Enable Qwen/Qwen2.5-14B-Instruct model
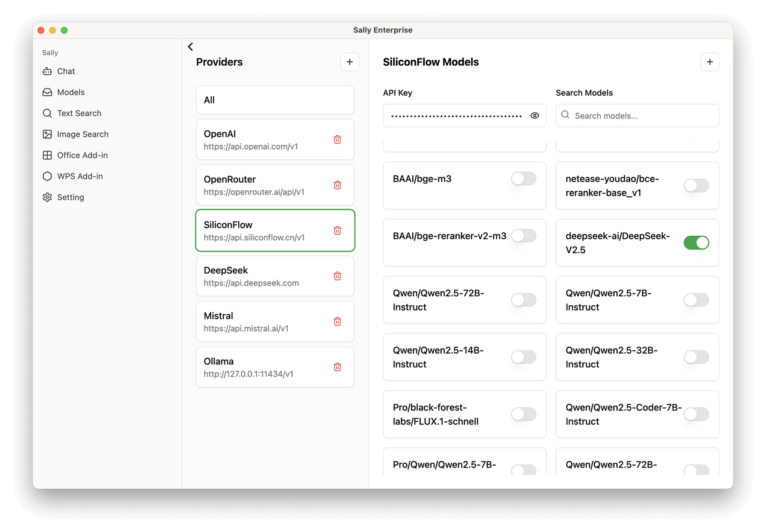766x532 pixels. click(x=524, y=357)
